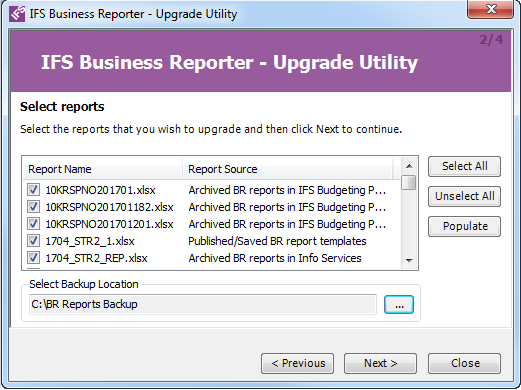Toggle the 1704_STR2_REP.xlsx checkbox
521x390 pixels.
click(x=33, y=258)
